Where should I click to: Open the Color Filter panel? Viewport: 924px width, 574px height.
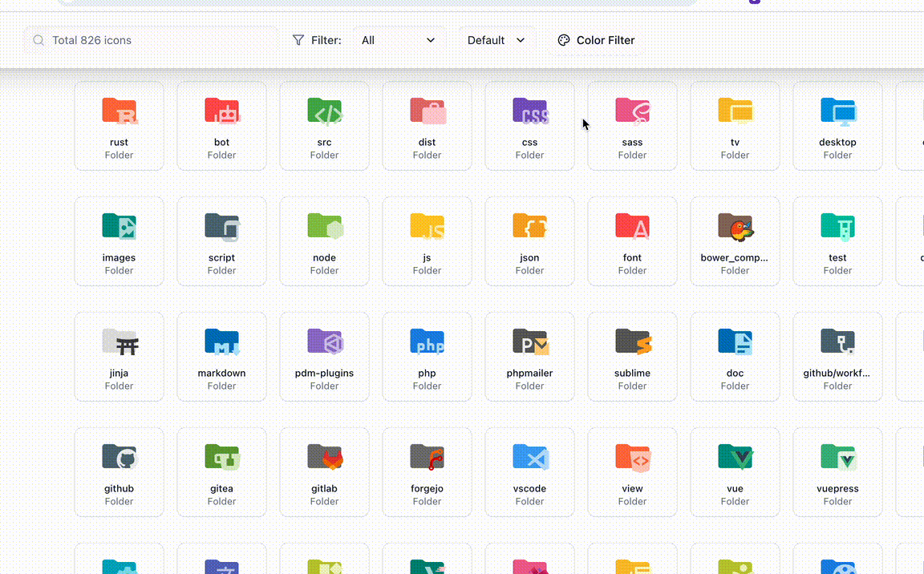[596, 39]
